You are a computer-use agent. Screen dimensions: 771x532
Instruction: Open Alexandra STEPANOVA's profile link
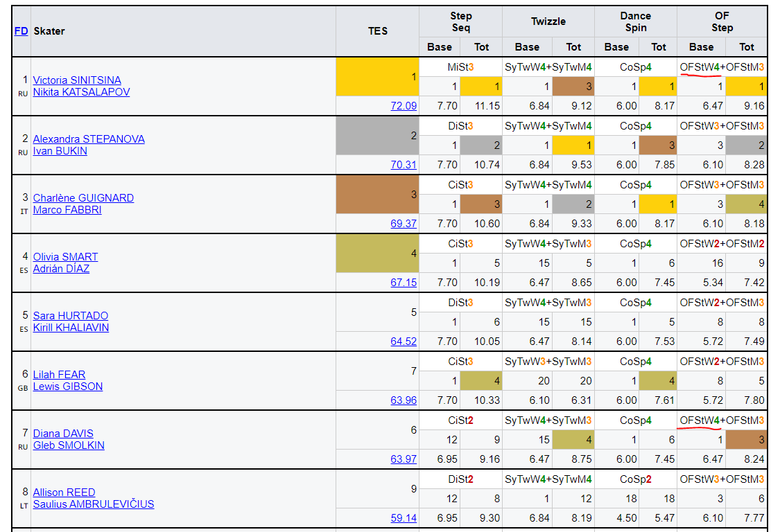point(89,139)
